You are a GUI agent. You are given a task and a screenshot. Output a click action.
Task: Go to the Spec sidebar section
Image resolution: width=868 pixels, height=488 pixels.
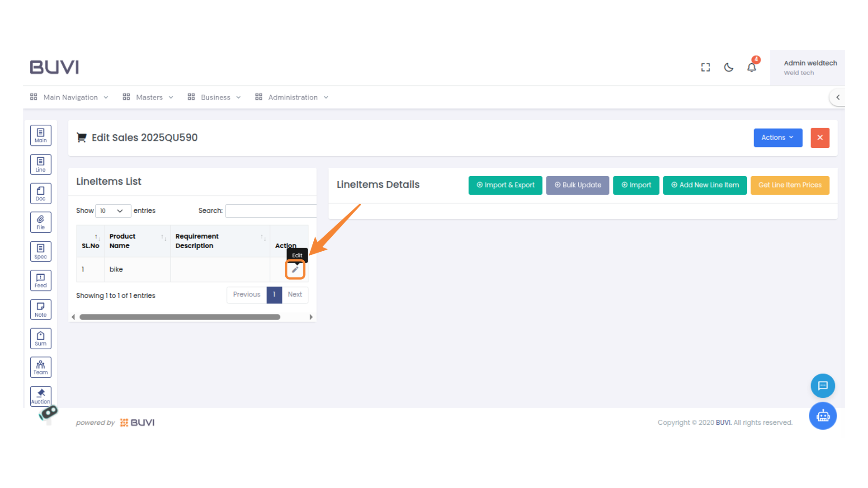[41, 251]
